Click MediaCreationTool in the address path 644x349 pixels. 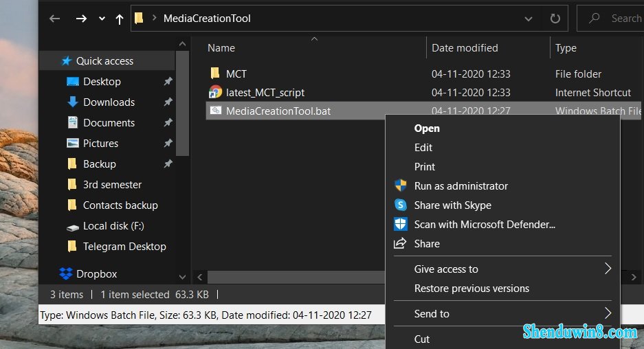coord(207,19)
